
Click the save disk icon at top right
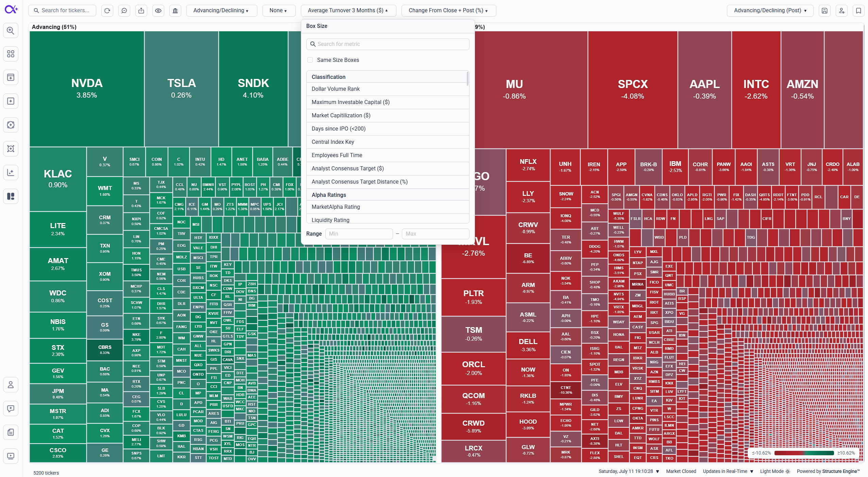click(x=824, y=11)
